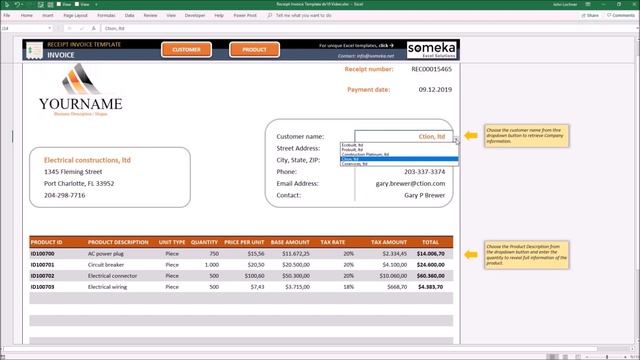Click payment date 09.12.2019
Image resolution: width=640 pixels, height=360 pixels.
click(x=435, y=89)
